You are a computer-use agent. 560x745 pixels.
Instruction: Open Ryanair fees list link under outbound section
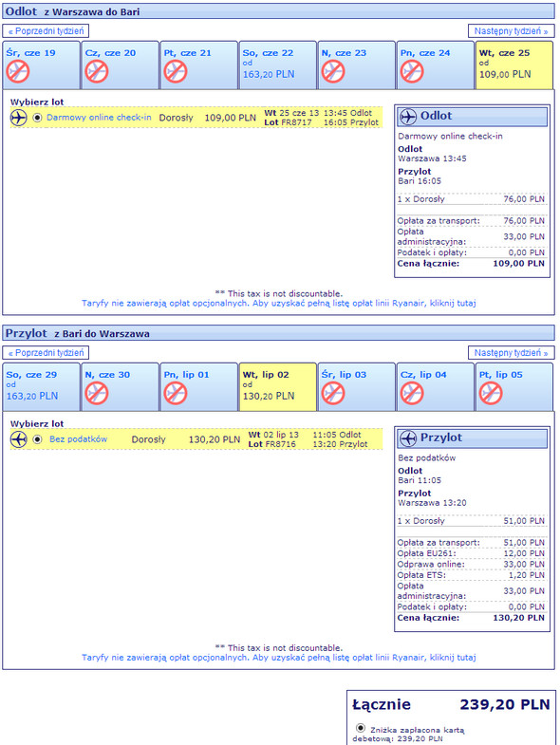pyautogui.click(x=278, y=303)
